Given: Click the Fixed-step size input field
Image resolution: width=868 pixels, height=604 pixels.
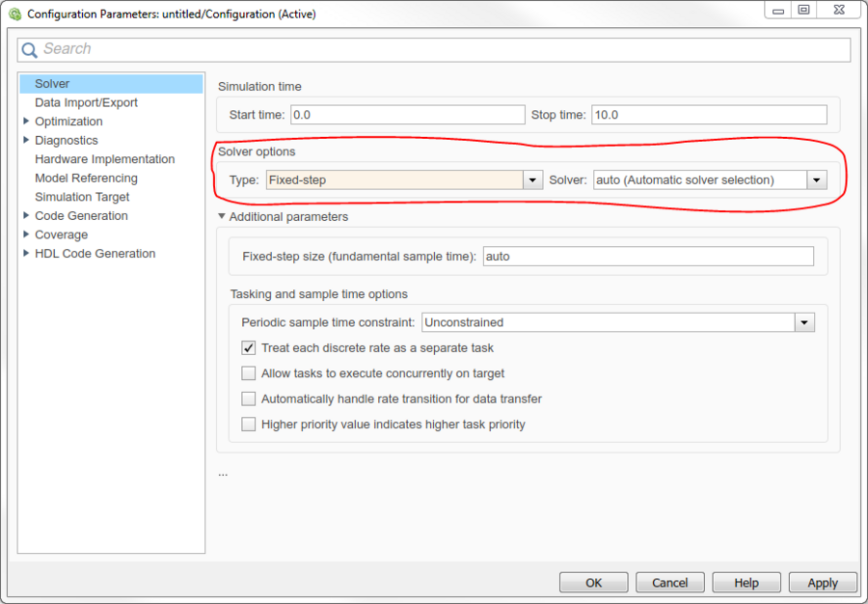Looking at the screenshot, I should [x=647, y=257].
